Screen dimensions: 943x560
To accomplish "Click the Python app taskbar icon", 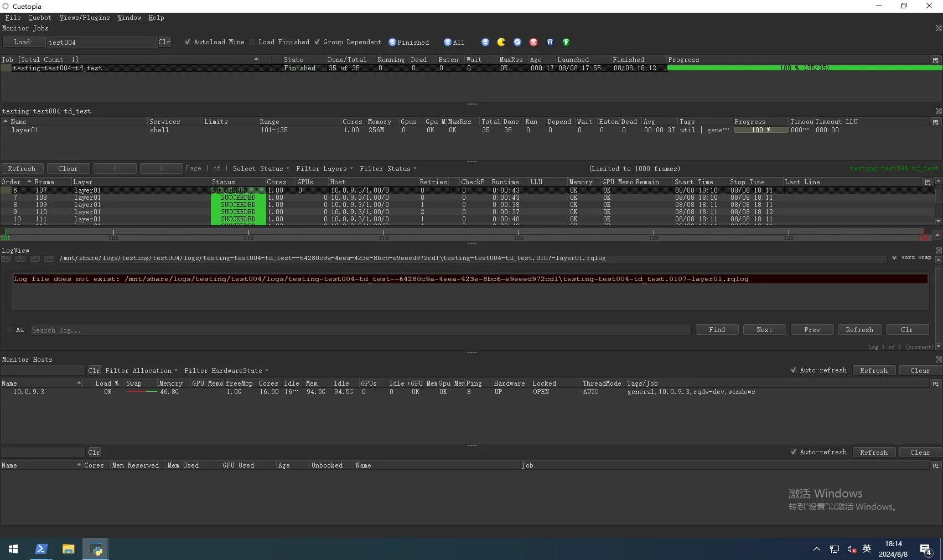I will (96, 549).
